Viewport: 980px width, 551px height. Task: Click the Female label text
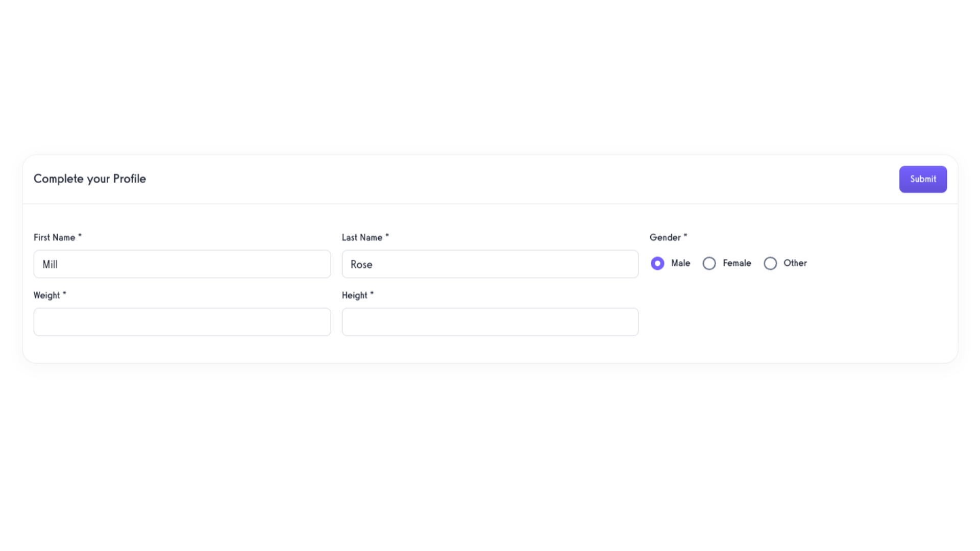(737, 263)
